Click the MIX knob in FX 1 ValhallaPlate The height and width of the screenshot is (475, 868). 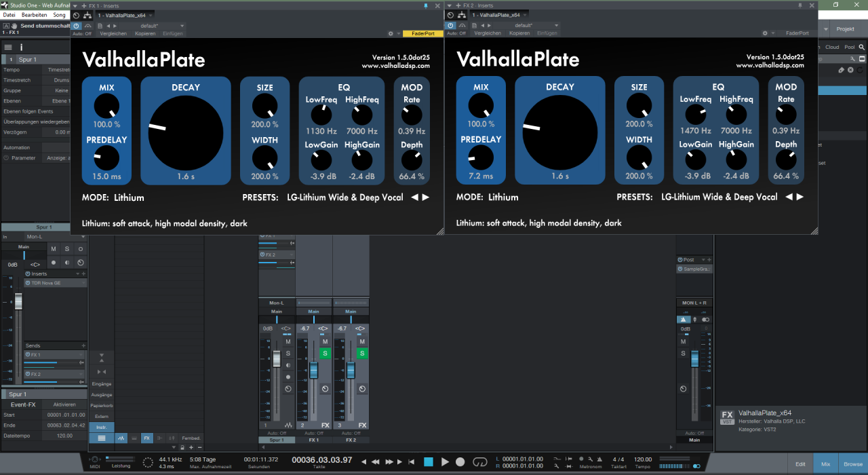106,106
